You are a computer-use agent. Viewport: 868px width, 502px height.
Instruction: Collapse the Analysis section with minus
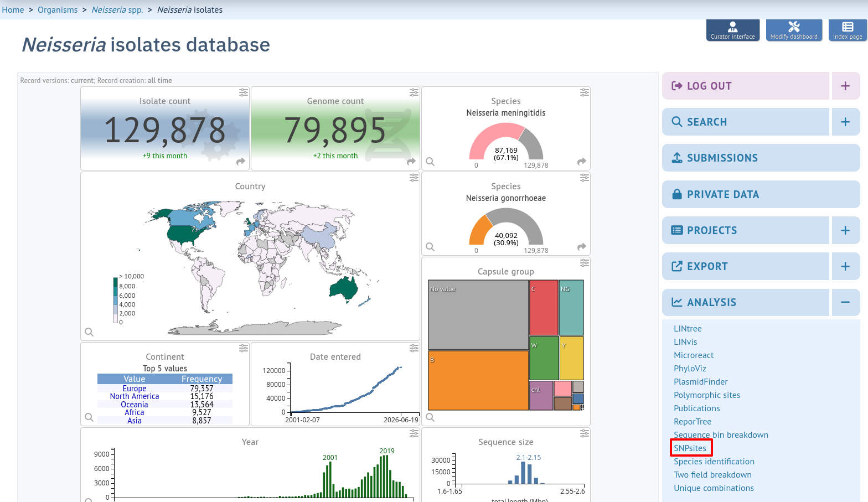[845, 302]
